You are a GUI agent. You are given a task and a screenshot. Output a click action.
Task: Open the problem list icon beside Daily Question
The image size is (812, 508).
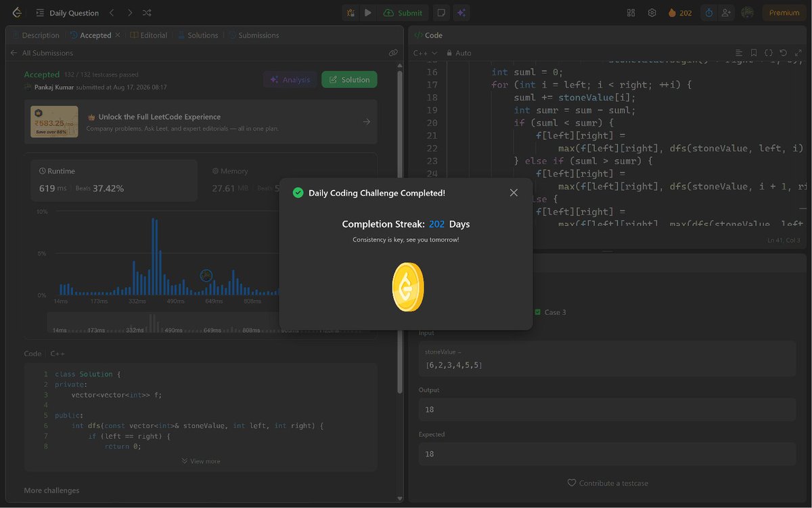point(41,13)
